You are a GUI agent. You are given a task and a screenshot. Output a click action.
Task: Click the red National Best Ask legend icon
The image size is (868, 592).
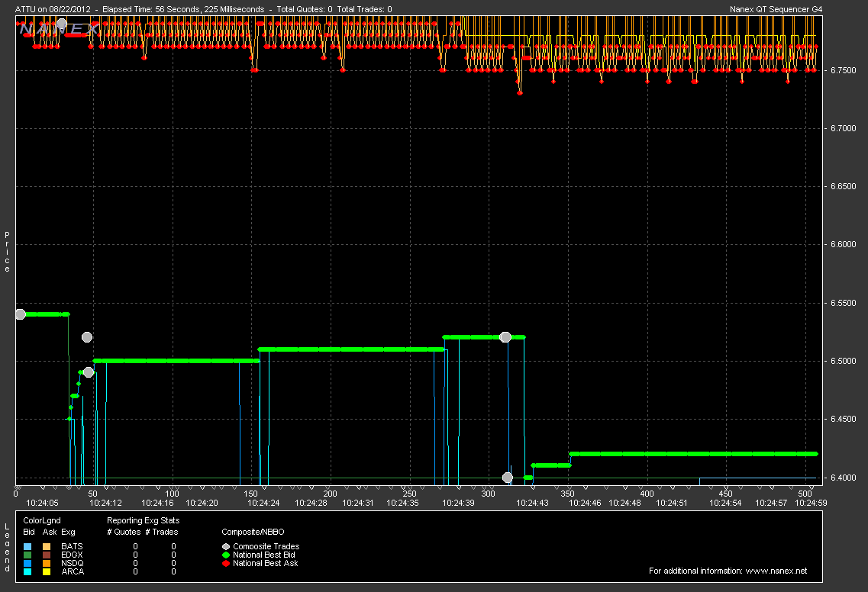[226, 563]
